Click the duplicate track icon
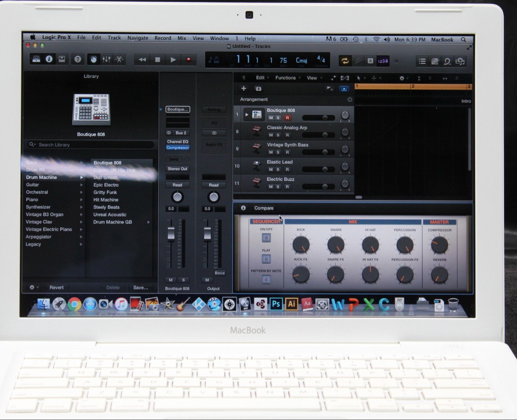 258,89
